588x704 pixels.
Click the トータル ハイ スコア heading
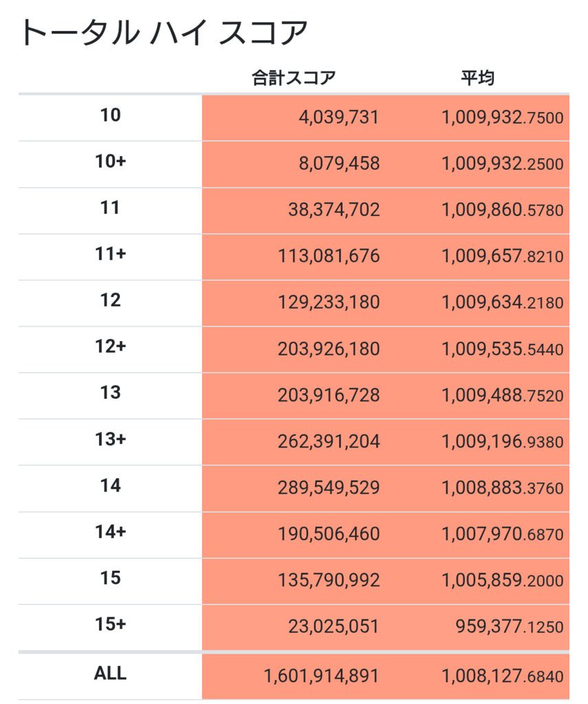pyautogui.click(x=164, y=32)
